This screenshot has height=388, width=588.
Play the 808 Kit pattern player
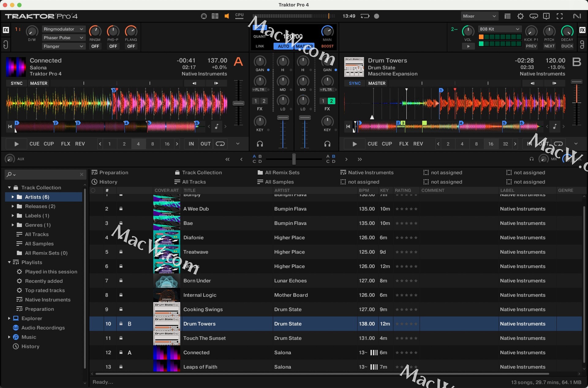(x=468, y=46)
